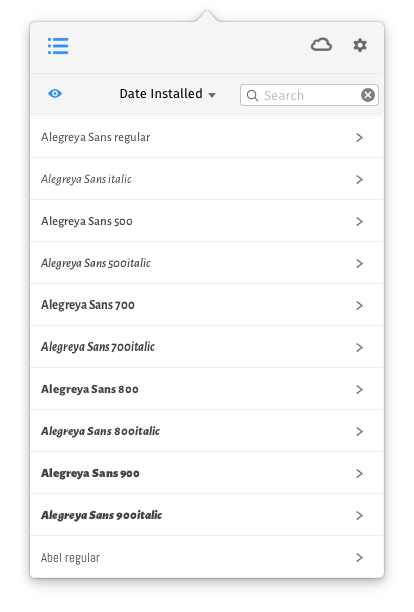Clear search with the X icon
The image size is (414, 612).
click(x=368, y=95)
